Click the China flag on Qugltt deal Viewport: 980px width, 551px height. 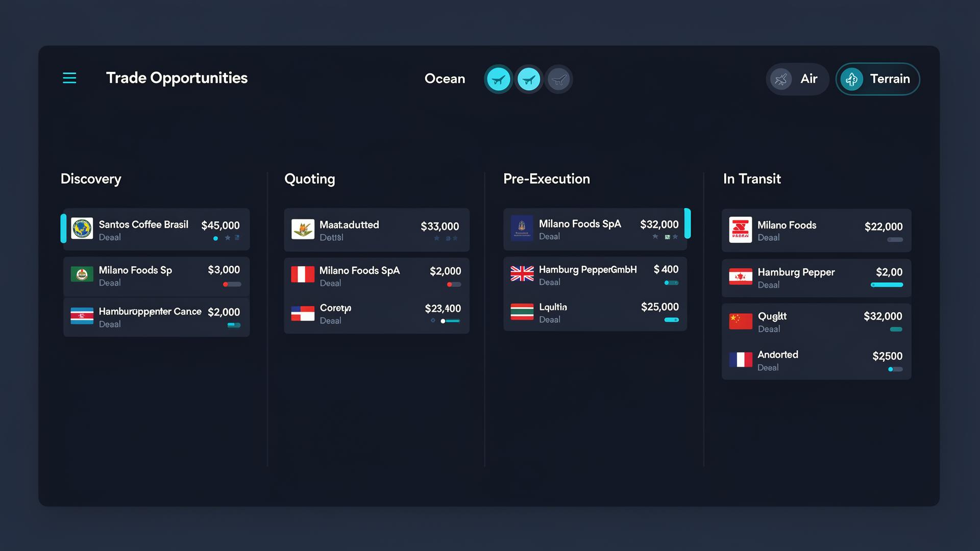pos(740,321)
